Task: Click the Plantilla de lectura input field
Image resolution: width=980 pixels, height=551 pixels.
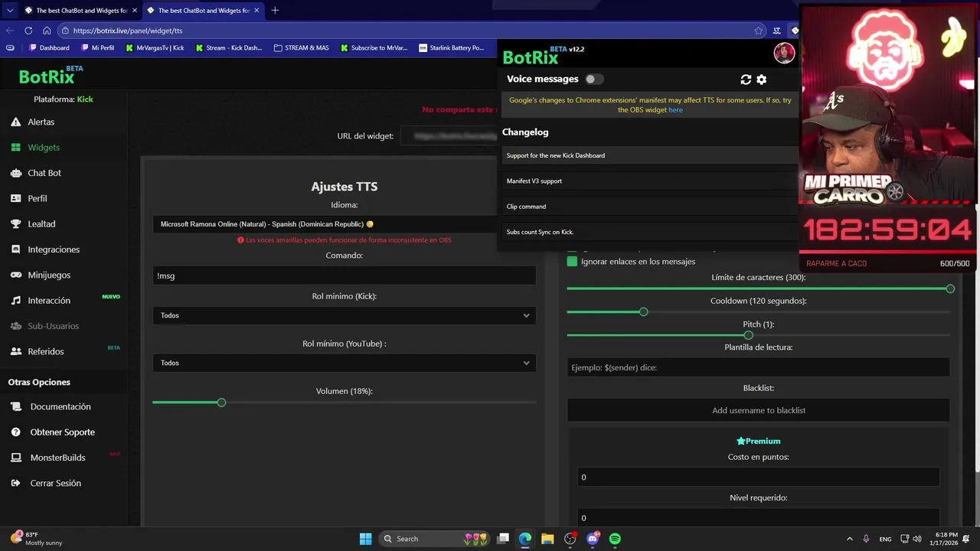Action: [758, 367]
